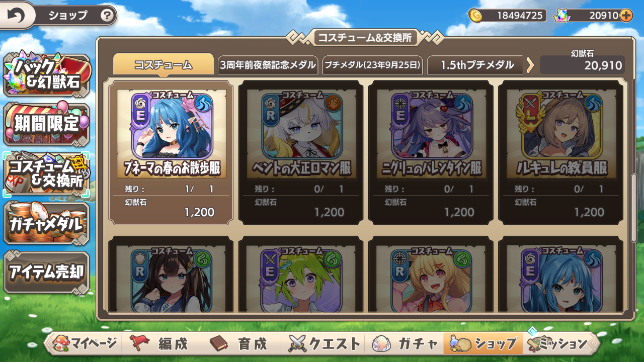The height and width of the screenshot is (362, 644).
Task: Go to マイページ in bottom navigation
Action: [86, 344]
